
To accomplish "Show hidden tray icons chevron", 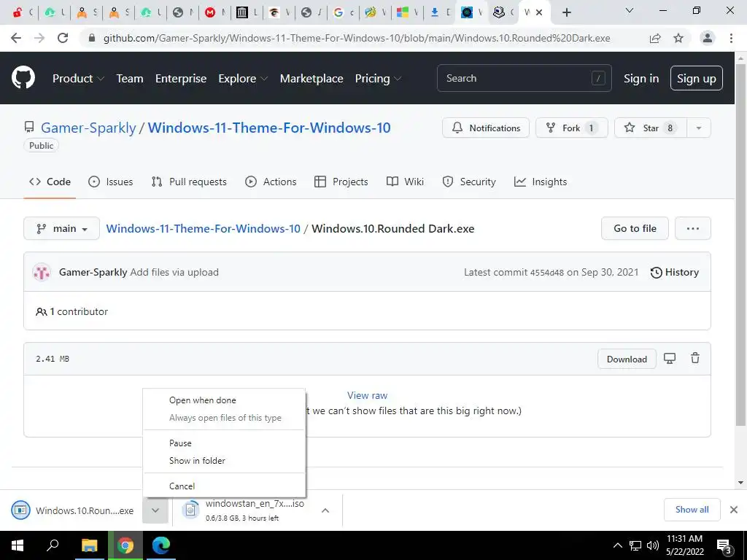I will tap(617, 545).
